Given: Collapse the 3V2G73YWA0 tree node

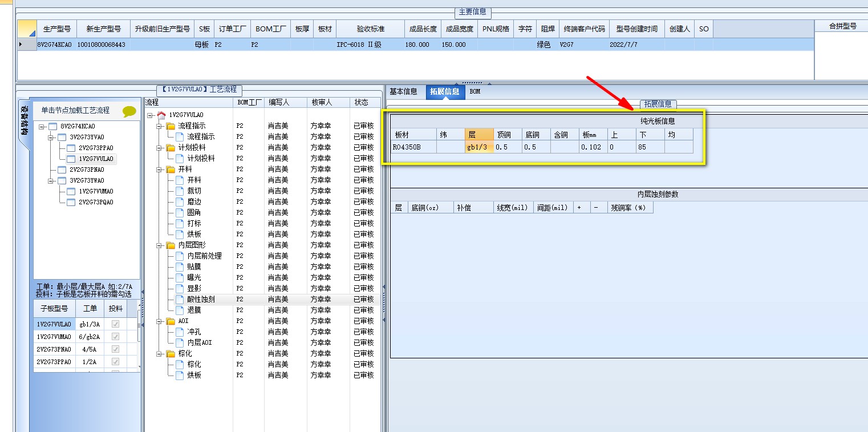Looking at the screenshot, I should pyautogui.click(x=51, y=180).
